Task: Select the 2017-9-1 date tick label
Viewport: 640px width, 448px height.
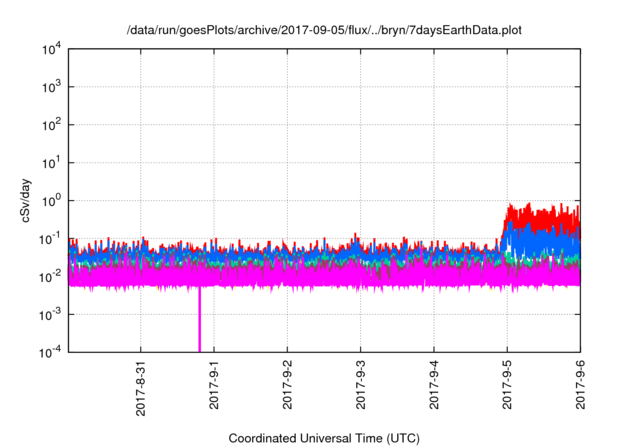Action: point(214,384)
